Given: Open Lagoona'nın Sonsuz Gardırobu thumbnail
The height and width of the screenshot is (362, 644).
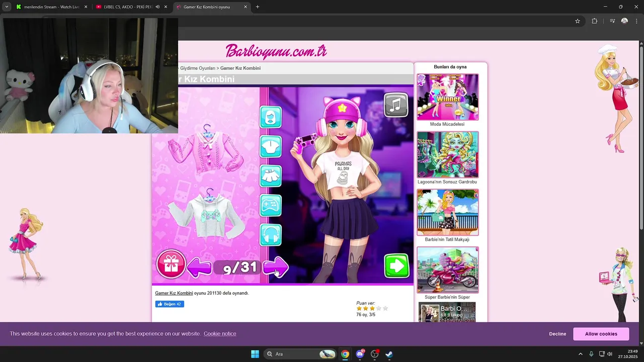Looking at the screenshot, I should pos(448,154).
